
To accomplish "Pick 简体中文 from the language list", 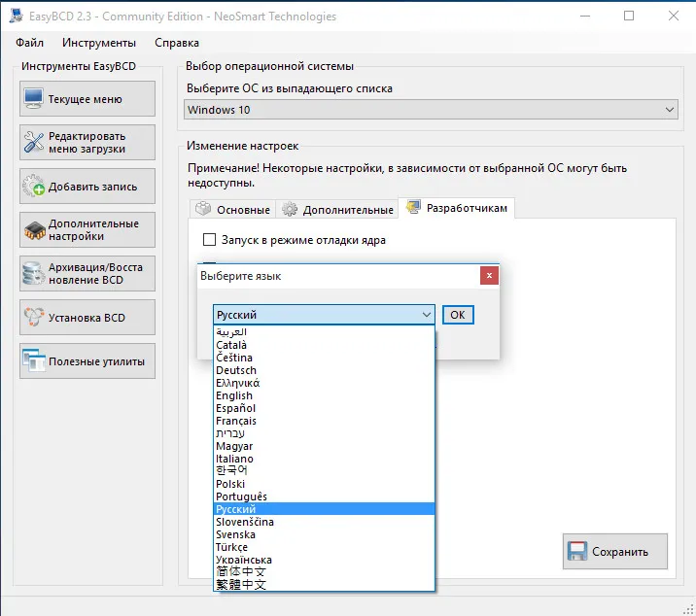I will 324,571.
